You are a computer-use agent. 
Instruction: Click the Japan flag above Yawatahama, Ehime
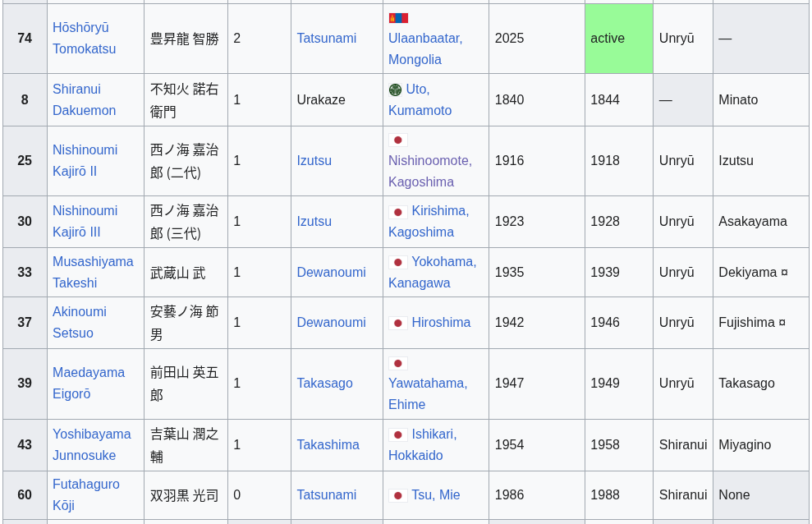point(398,363)
